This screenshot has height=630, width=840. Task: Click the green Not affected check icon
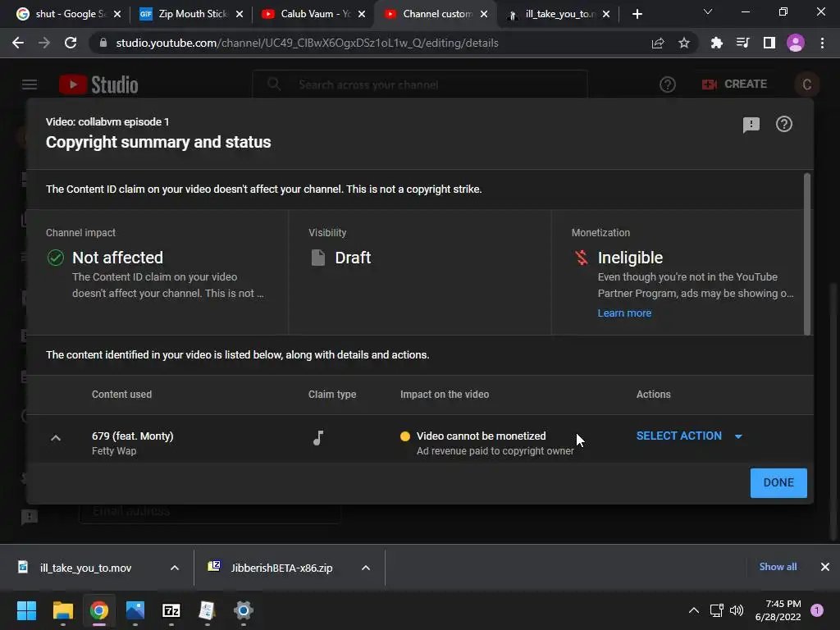click(x=55, y=258)
